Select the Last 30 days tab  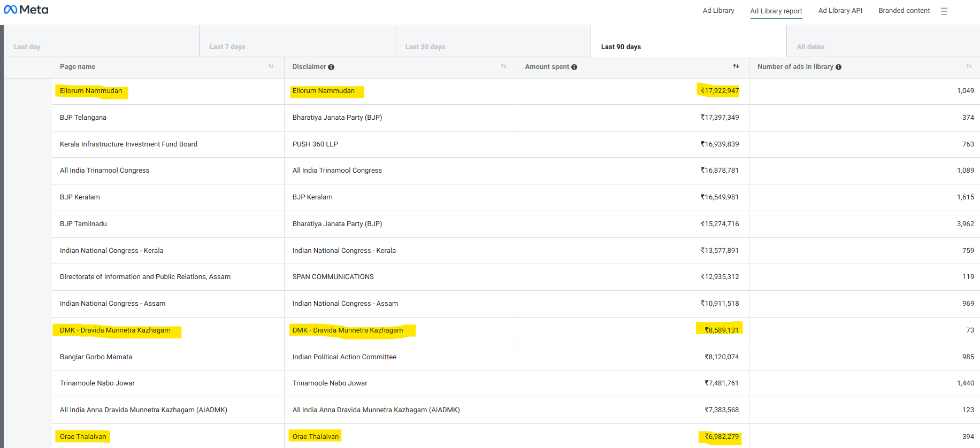point(425,47)
